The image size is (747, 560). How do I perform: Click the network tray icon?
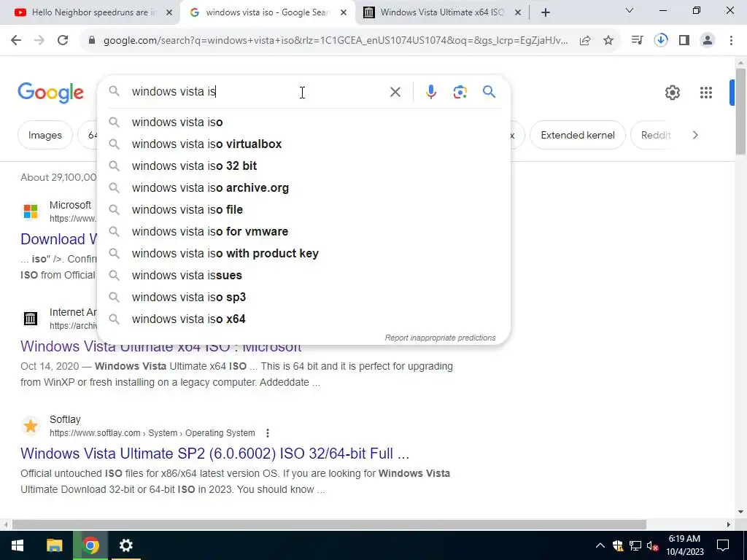[635, 545]
